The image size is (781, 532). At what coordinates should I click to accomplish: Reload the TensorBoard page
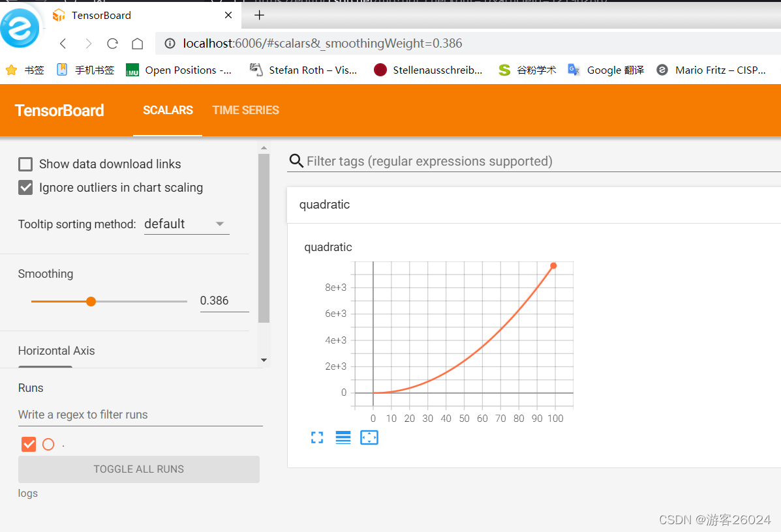[x=113, y=44]
